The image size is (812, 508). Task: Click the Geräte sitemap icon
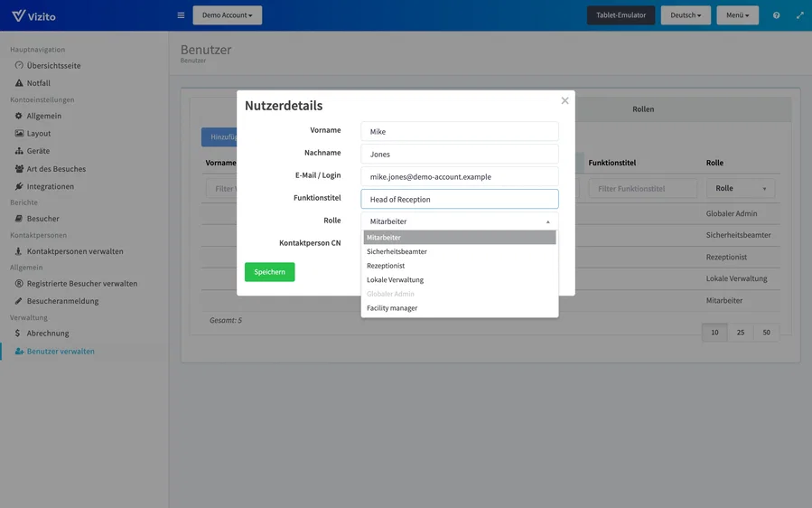click(x=19, y=151)
